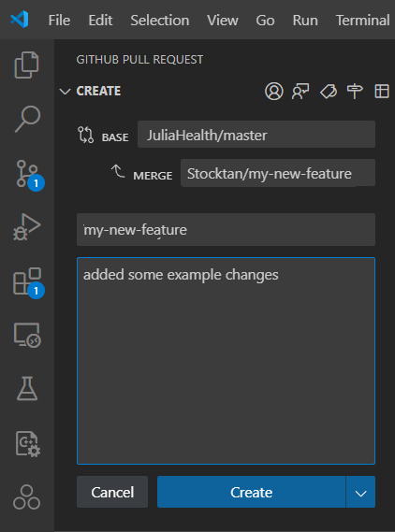Viewport: 395px width, 532px height.
Task: Click the Add Reviewers icon
Action: (300, 92)
